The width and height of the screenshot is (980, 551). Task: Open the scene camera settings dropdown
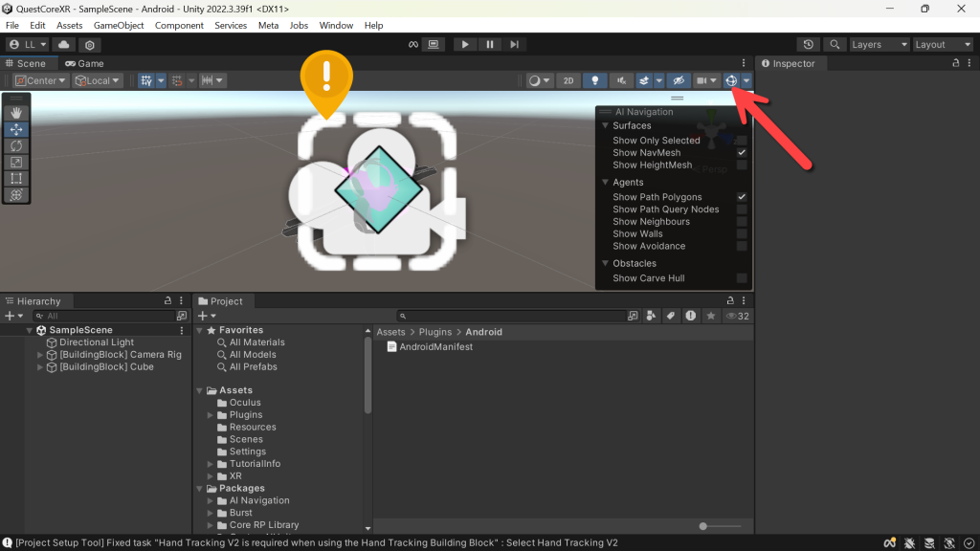coord(707,80)
